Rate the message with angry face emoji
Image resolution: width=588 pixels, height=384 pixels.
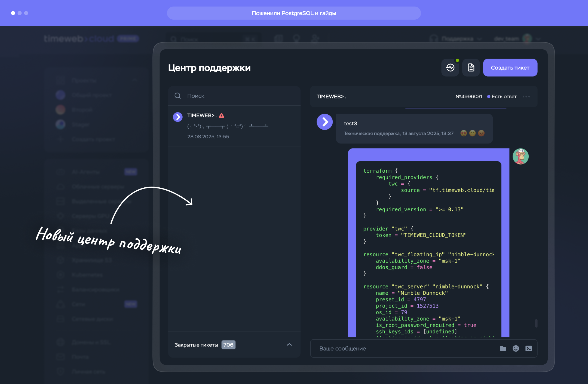click(x=481, y=133)
